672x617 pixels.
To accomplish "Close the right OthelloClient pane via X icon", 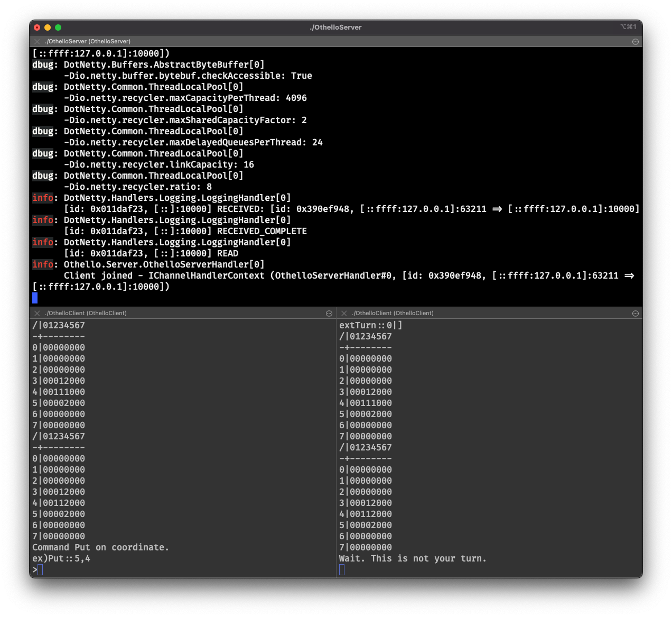I will coord(344,313).
